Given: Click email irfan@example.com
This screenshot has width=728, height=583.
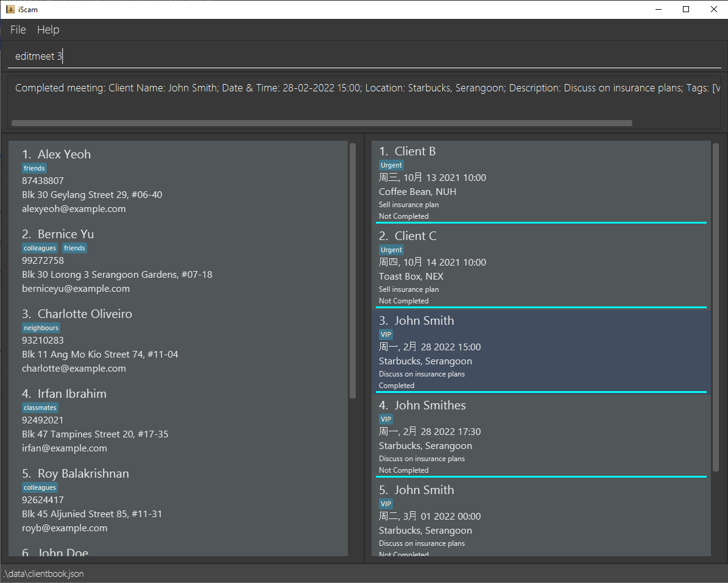Looking at the screenshot, I should pos(65,448).
